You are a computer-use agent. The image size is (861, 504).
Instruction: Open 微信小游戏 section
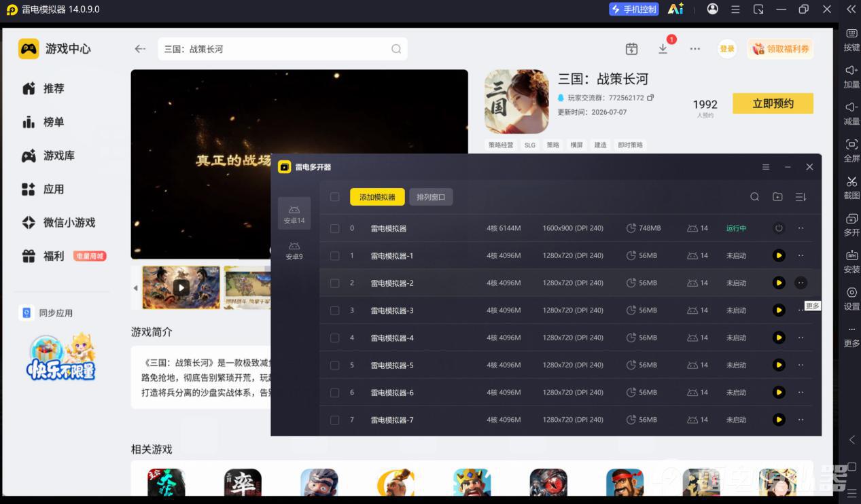coord(58,222)
